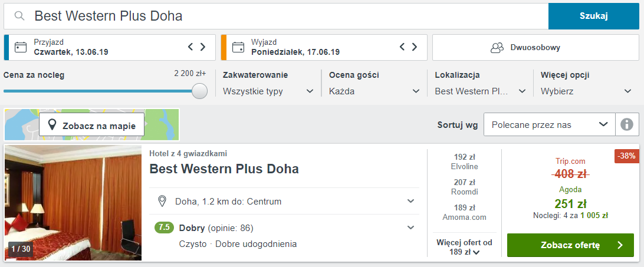The width and height of the screenshot is (644, 267).
Task: Open Zobacz na mapie map view
Action: (x=91, y=124)
